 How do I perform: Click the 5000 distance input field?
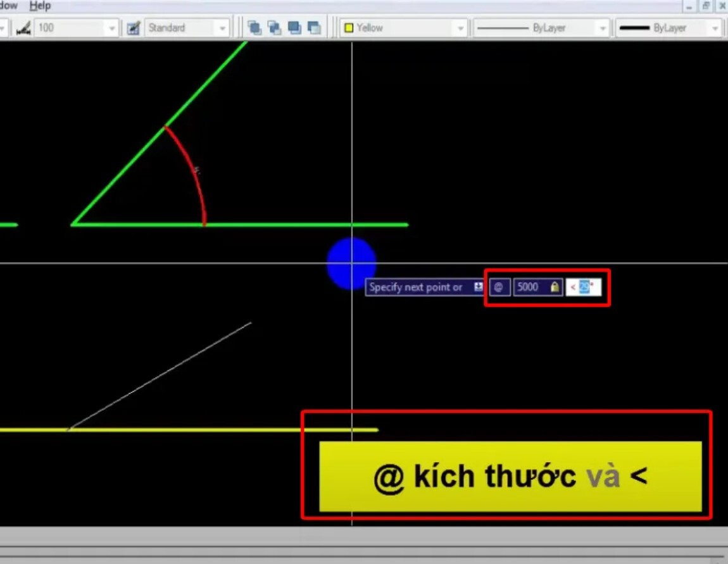tap(529, 287)
